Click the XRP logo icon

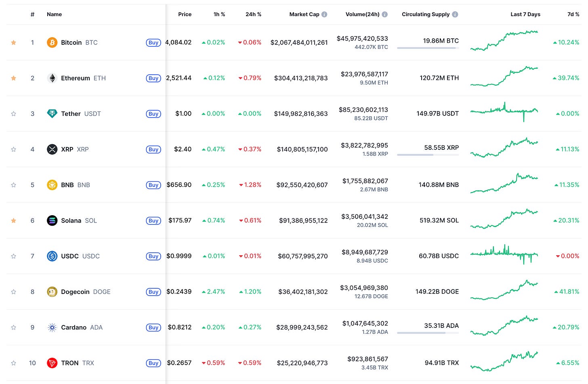[x=52, y=149]
